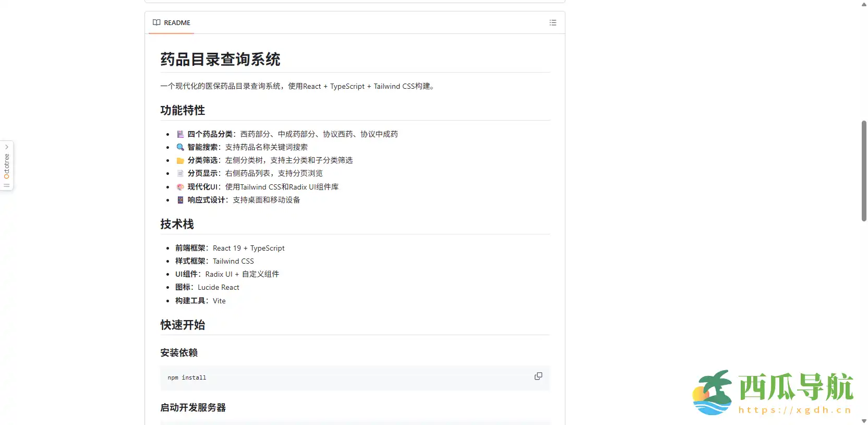Copy the npm install command
Screen dimensions: 868x425
tap(538, 376)
